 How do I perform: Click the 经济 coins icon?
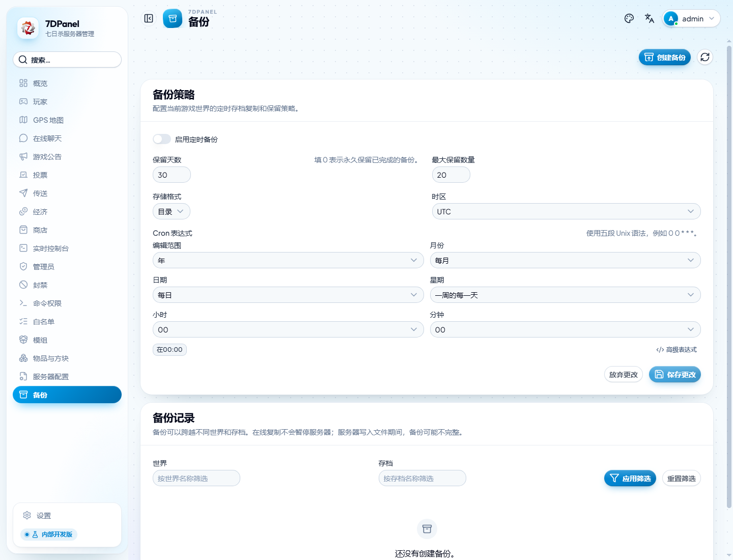(x=23, y=211)
